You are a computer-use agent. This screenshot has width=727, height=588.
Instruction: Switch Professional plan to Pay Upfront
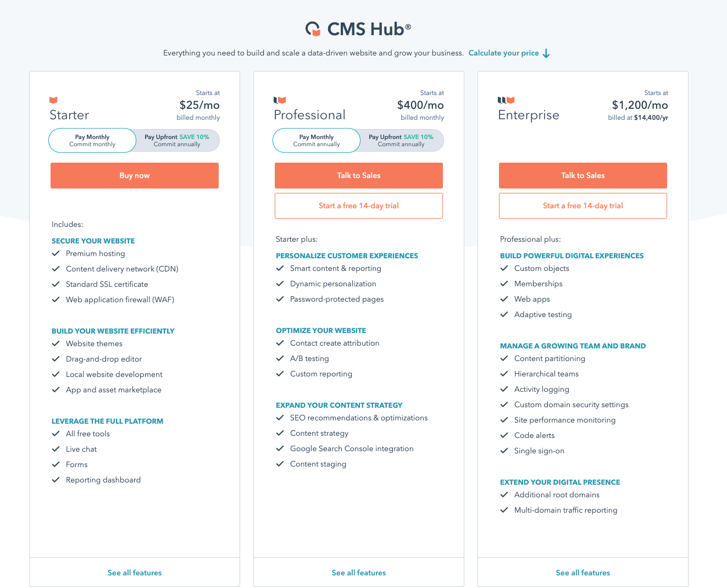pos(401,141)
